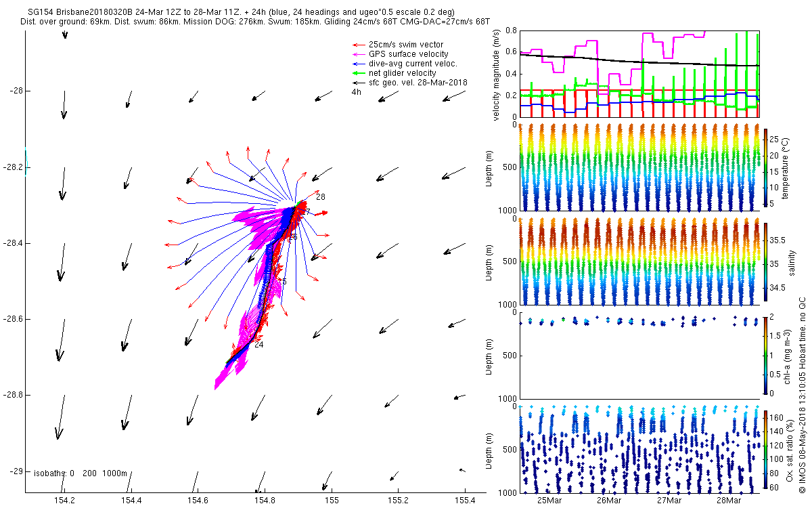This screenshot has height=508, width=812.
Task: Click the blue dive-avg current legend arrow
Action: click(358, 64)
